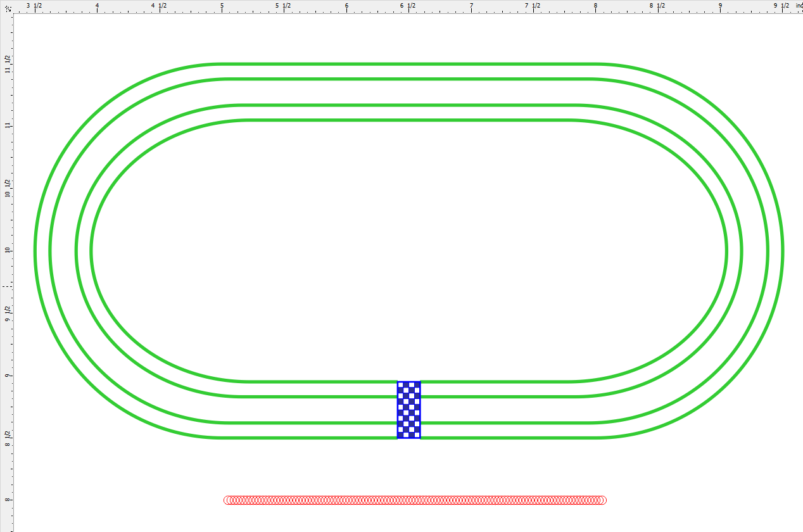Click the 6 1/2 mark on horizontal ruler

click(408, 5)
